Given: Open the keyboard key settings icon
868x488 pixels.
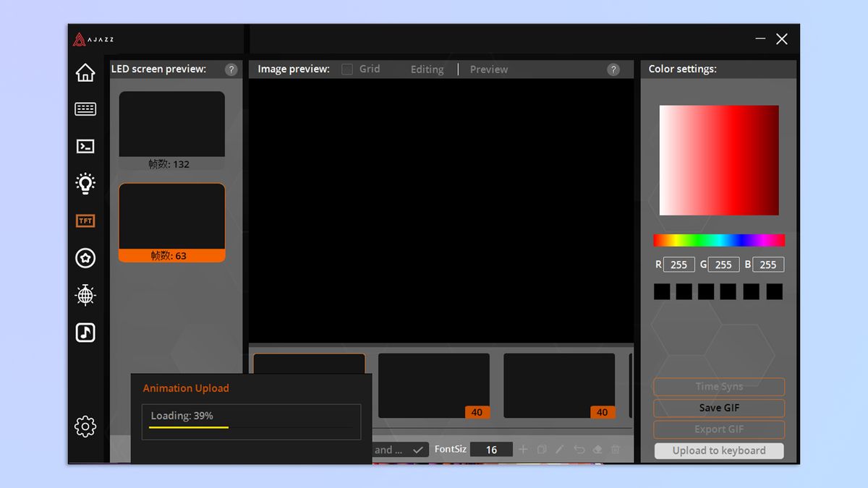Looking at the screenshot, I should tap(85, 109).
